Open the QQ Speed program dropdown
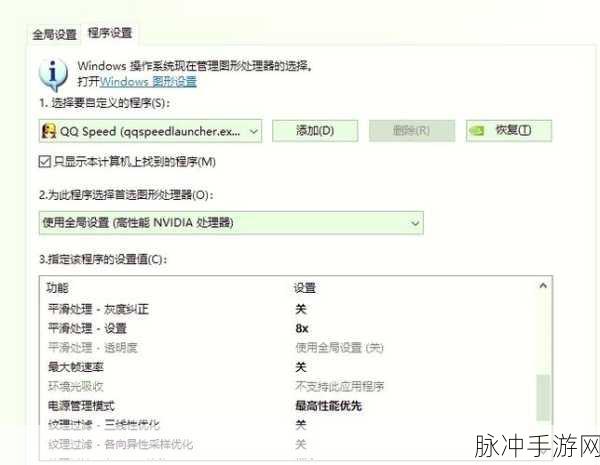Viewport: 600px width, 465px height. pos(150,131)
